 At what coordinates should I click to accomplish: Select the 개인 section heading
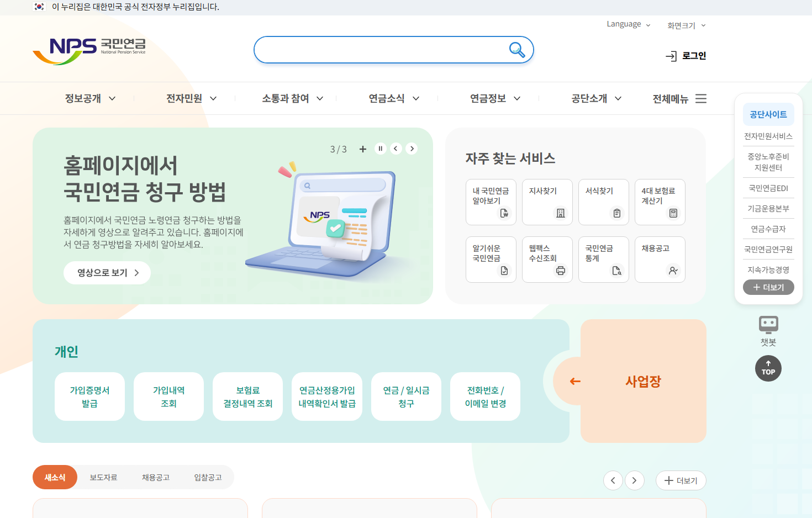[66, 352]
